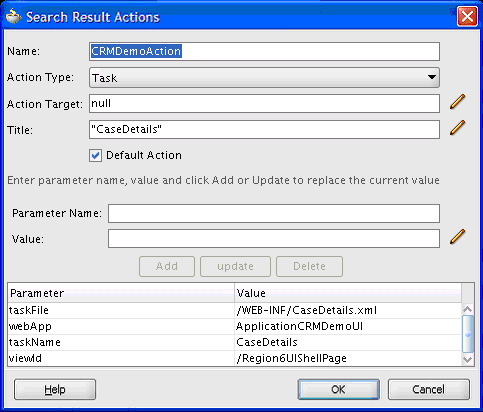Click the /WEB-INF/CaseDetails.xml value cell
483x412 pixels.
(348, 310)
